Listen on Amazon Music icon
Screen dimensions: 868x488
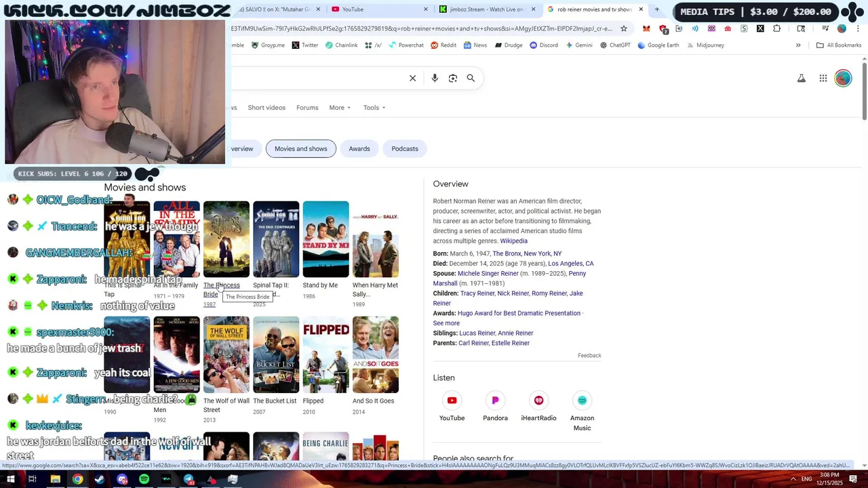[582, 401]
